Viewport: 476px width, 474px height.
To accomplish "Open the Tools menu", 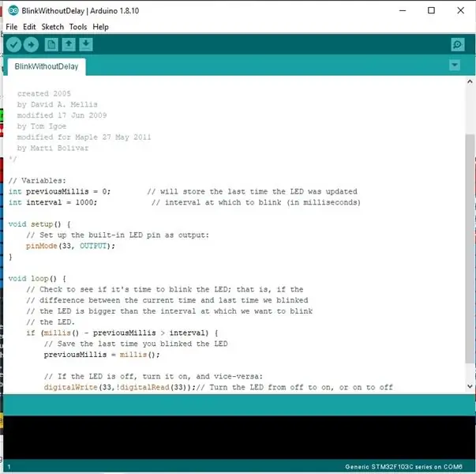I will point(78,27).
